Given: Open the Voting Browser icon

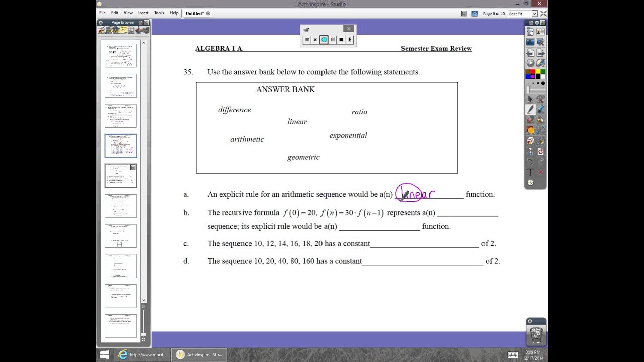Looking at the screenshot, I should (146, 30).
